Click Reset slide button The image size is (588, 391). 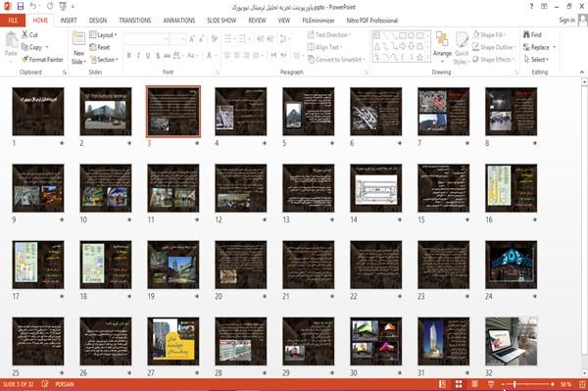[x=100, y=47]
